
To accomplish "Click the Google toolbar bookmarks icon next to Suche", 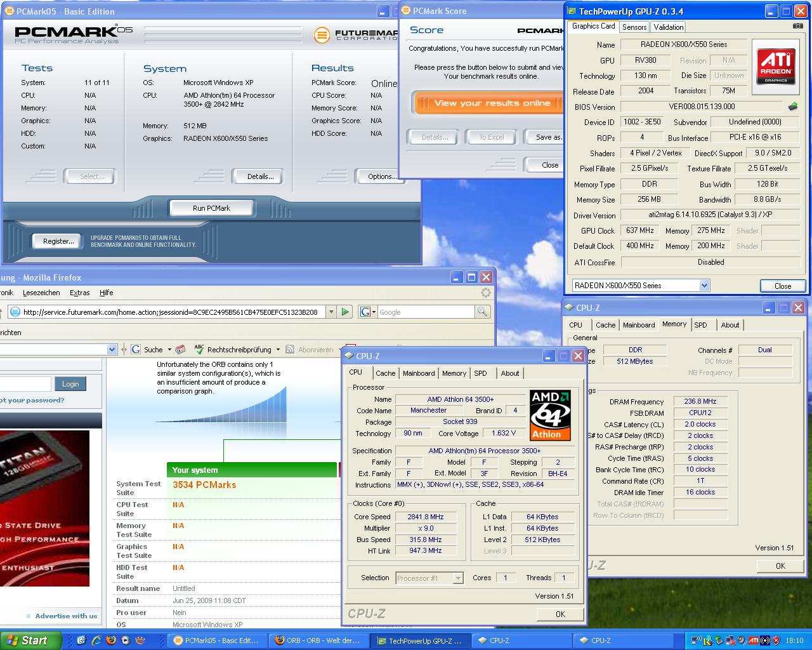I will pos(181,349).
